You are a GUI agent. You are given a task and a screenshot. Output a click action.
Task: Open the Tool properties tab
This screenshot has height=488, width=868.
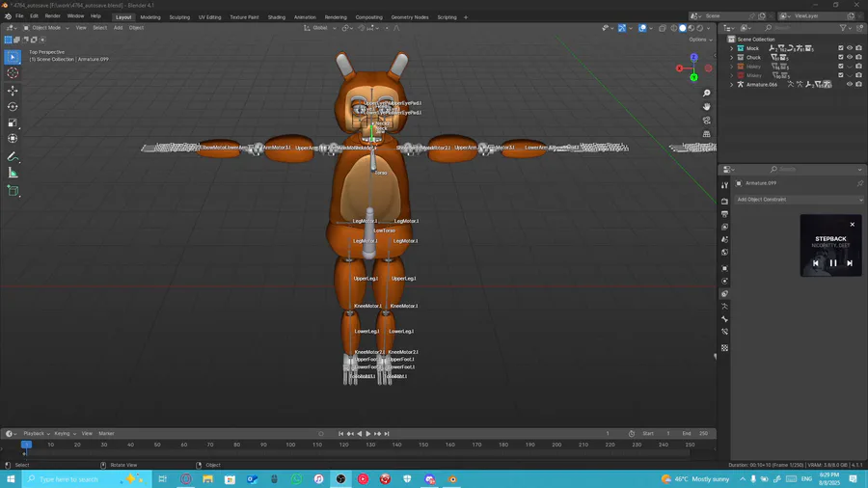(x=724, y=185)
